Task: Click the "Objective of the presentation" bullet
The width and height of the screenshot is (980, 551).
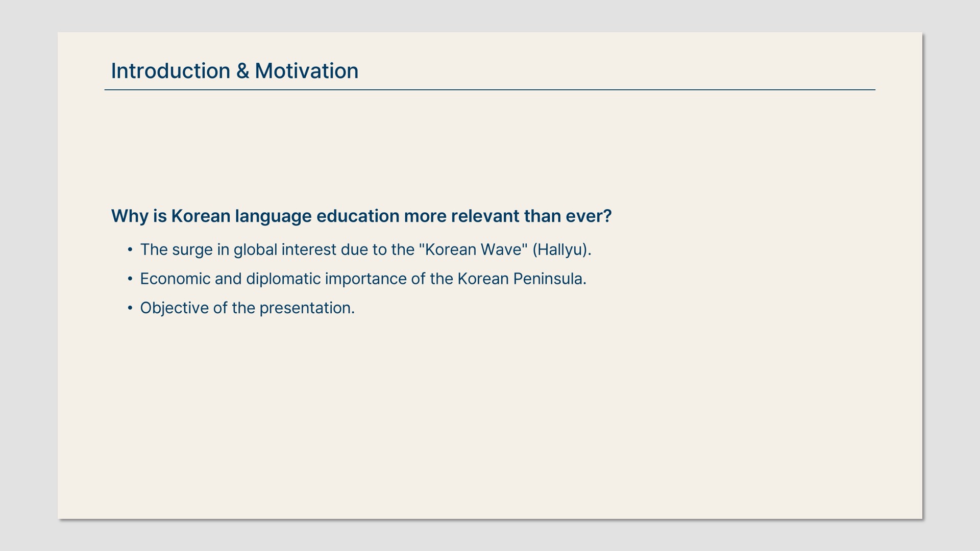Action: (x=247, y=308)
